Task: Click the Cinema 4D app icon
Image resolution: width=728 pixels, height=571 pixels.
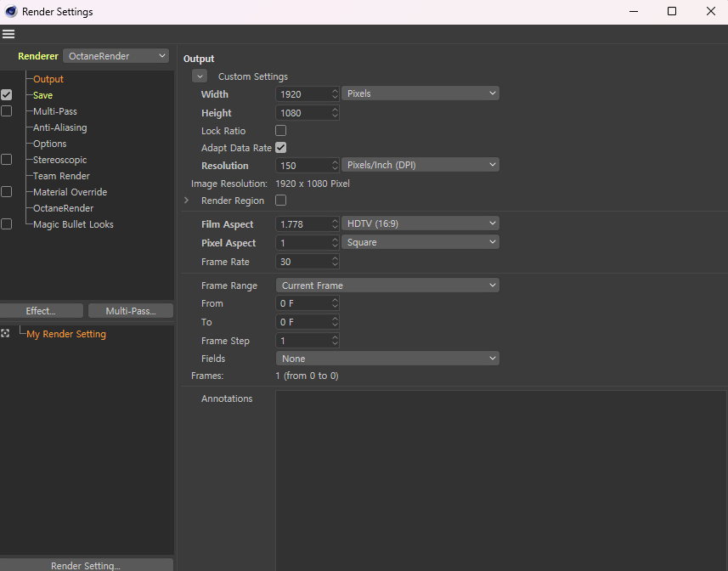Action: [x=10, y=12]
